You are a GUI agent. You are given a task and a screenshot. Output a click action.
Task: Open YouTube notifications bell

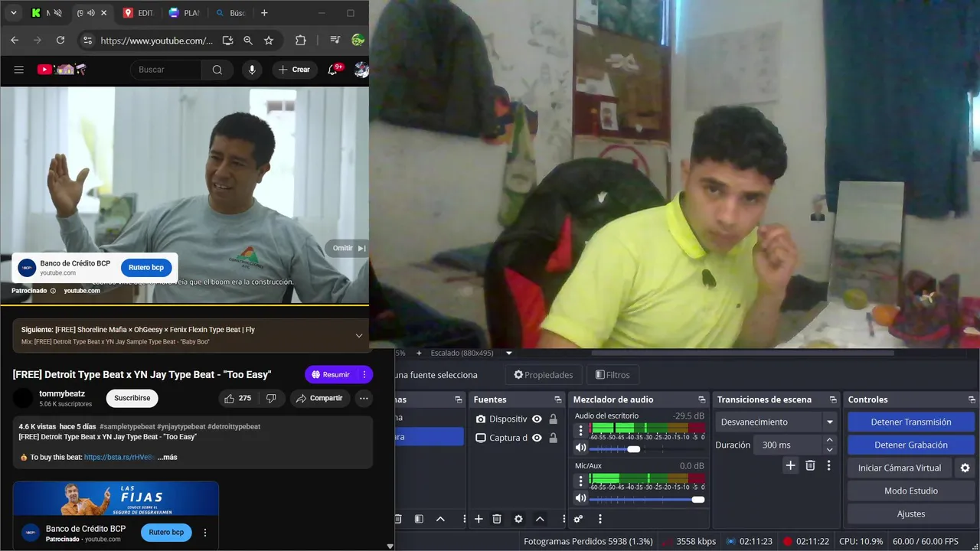click(332, 70)
